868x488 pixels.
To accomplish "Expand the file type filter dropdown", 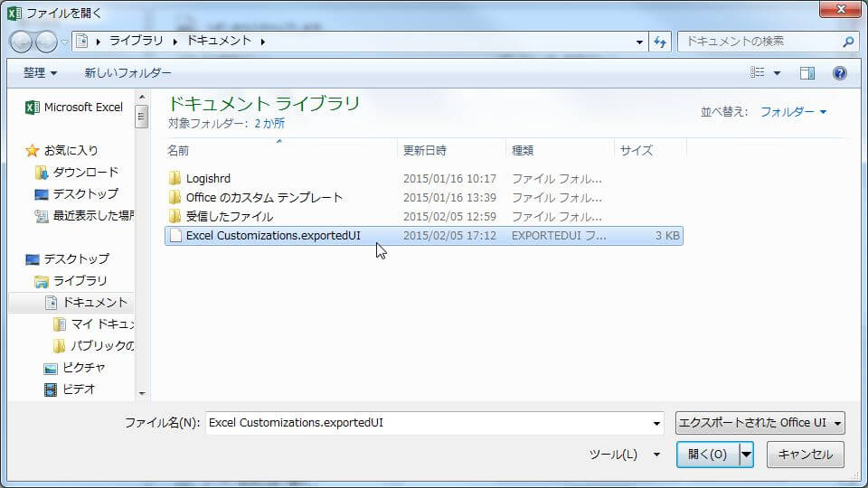I will 759,423.
